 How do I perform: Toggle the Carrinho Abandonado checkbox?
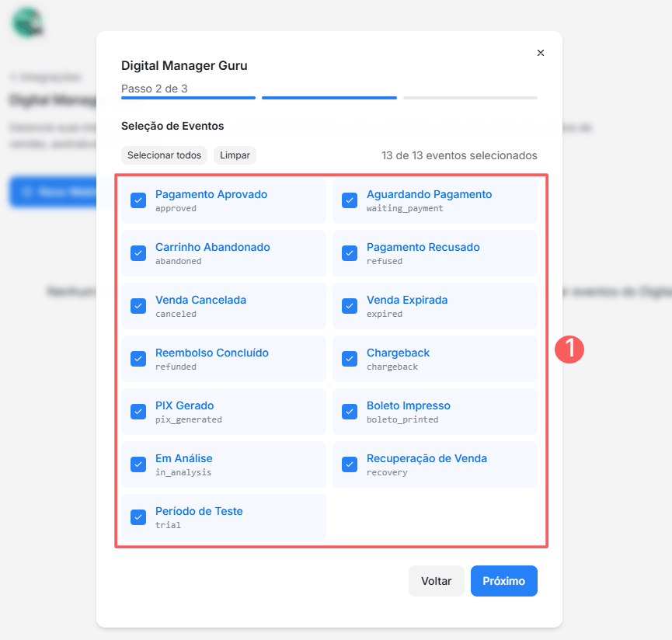point(138,253)
